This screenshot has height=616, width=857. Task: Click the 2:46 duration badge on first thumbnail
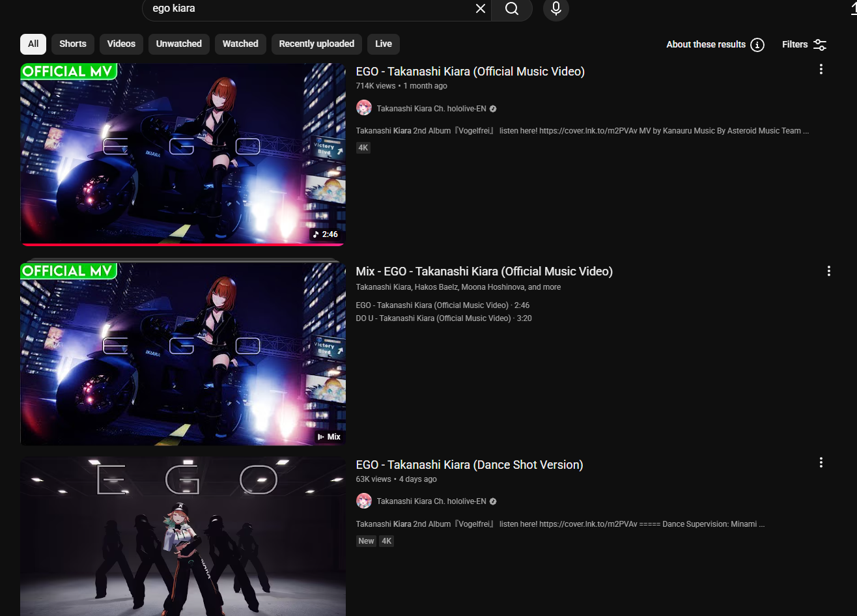coord(326,234)
